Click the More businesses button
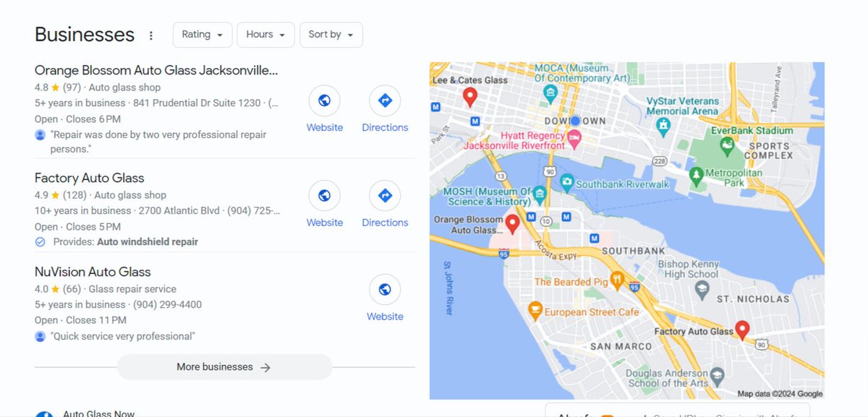This screenshot has height=417, width=868. 224,367
